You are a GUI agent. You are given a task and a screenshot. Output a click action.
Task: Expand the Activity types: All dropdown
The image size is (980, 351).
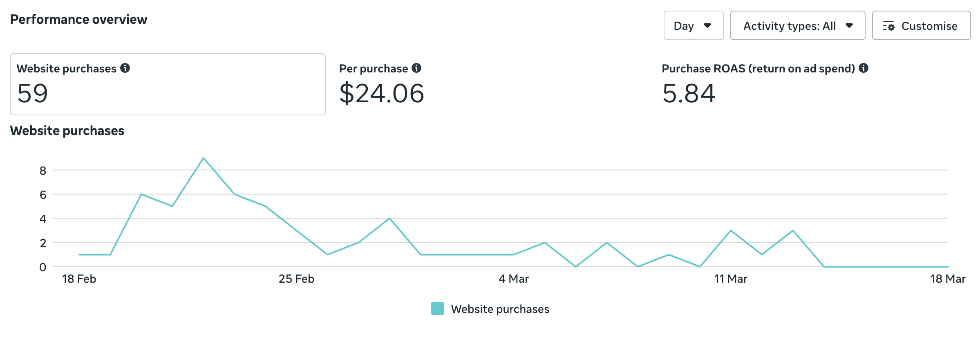click(797, 26)
